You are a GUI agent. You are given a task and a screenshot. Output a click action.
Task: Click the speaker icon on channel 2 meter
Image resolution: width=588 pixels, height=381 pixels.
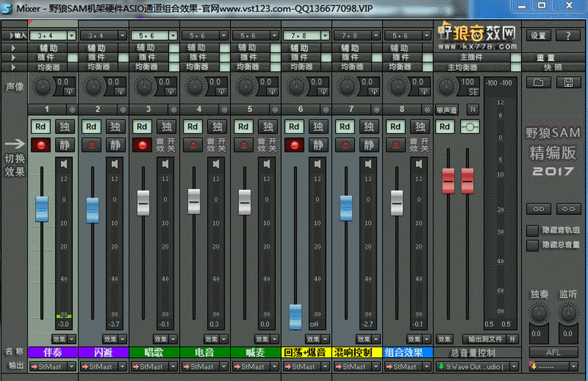115,164
